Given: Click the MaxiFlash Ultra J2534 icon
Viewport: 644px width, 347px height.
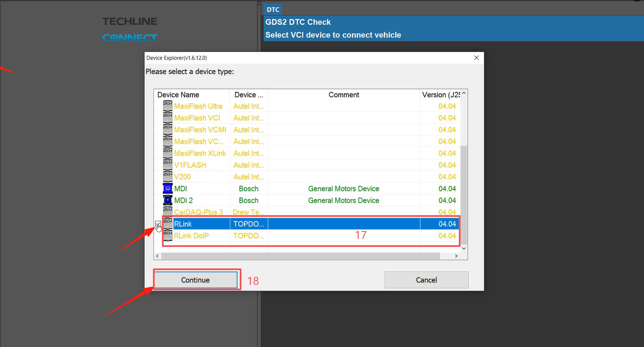Looking at the screenshot, I should pos(168,106).
